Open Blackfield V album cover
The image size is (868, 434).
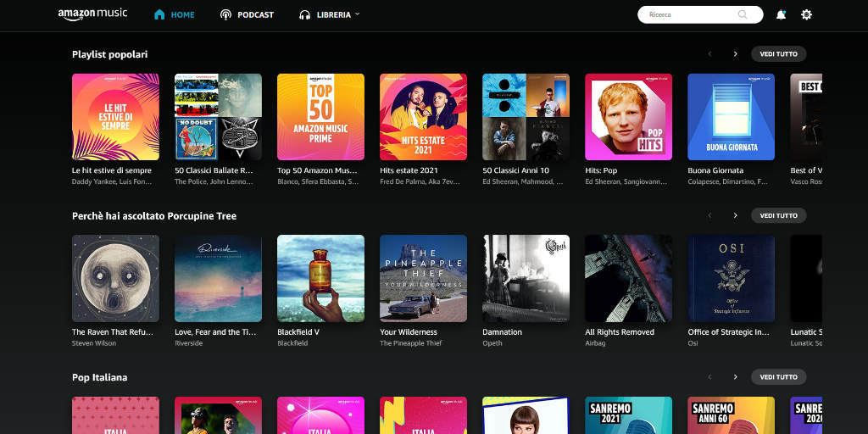(x=321, y=278)
